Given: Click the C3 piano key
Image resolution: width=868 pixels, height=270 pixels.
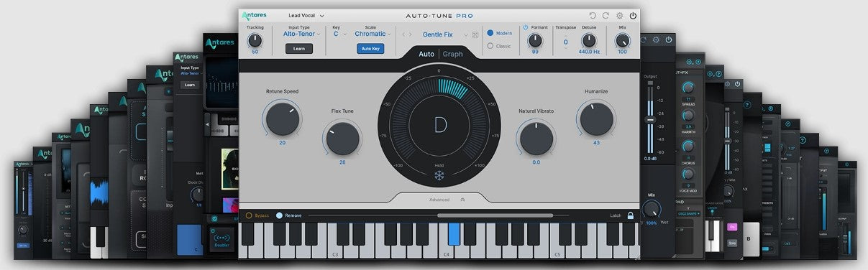Looking at the screenshot, I should 336,251.
